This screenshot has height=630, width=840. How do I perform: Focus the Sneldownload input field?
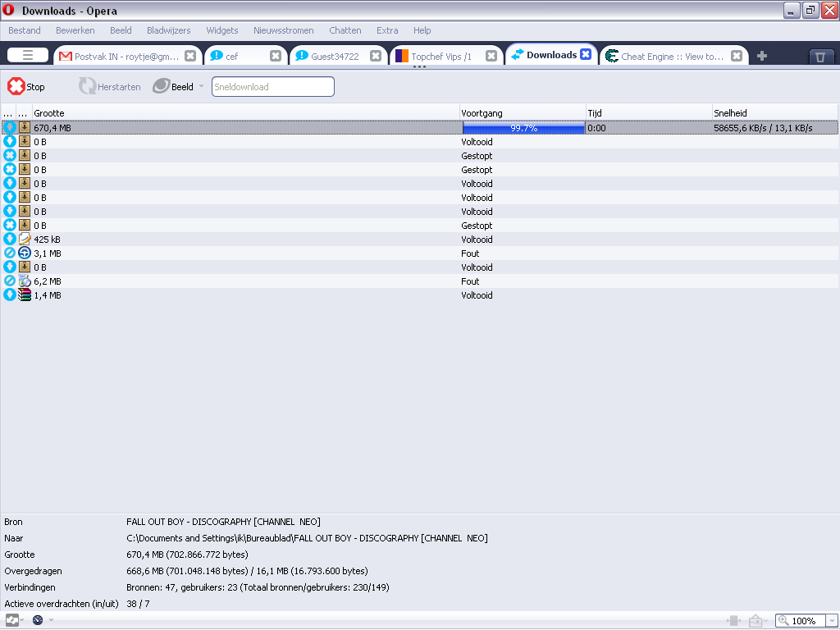click(272, 86)
